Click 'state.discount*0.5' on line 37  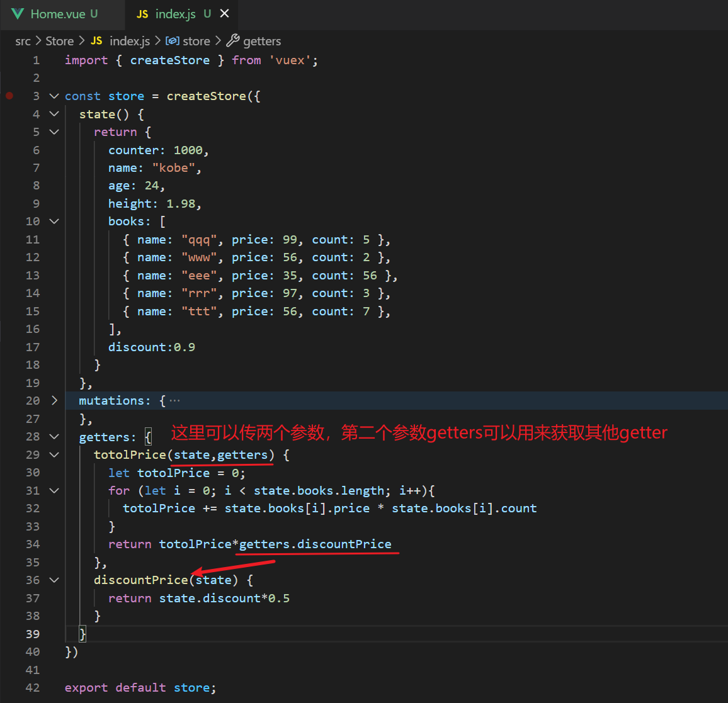pos(224,598)
